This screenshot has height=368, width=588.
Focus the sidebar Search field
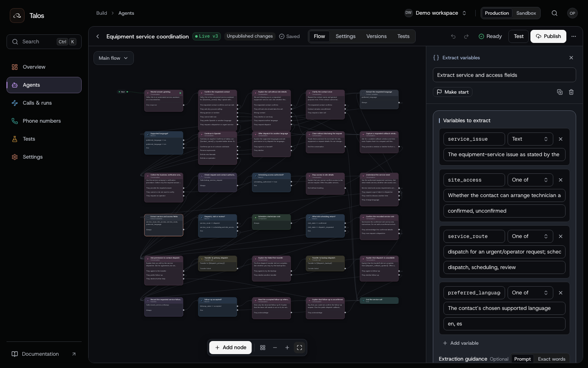tap(44, 42)
